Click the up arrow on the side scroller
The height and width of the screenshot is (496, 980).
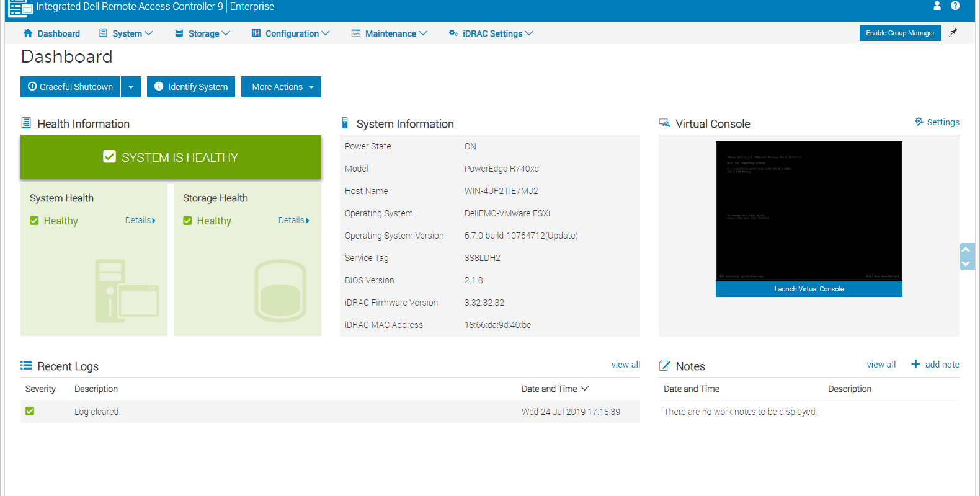[x=966, y=249]
